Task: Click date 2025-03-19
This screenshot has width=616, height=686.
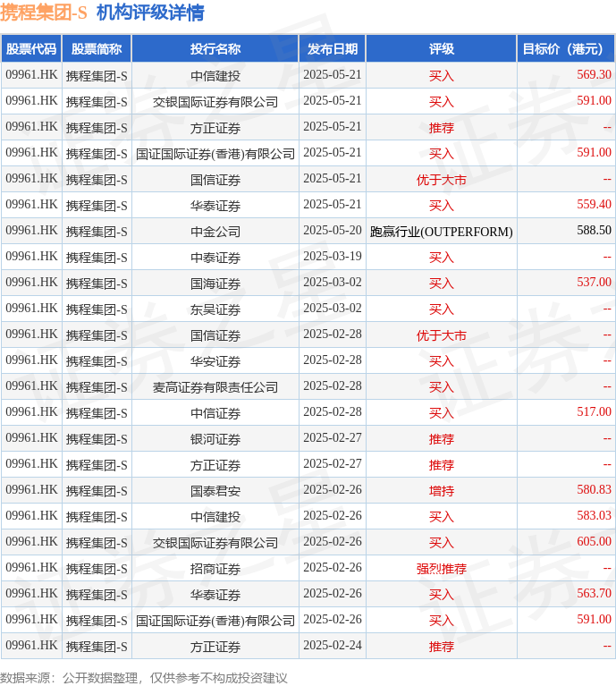Action: (x=333, y=257)
